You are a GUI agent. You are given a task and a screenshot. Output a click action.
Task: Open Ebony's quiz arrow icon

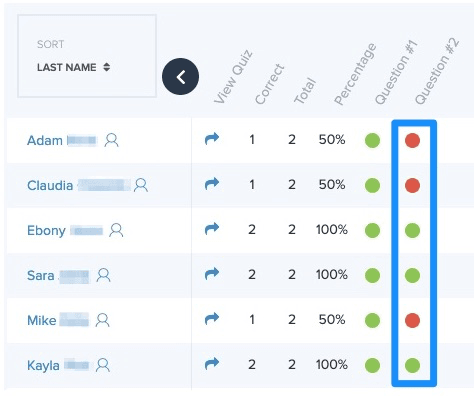tap(212, 228)
